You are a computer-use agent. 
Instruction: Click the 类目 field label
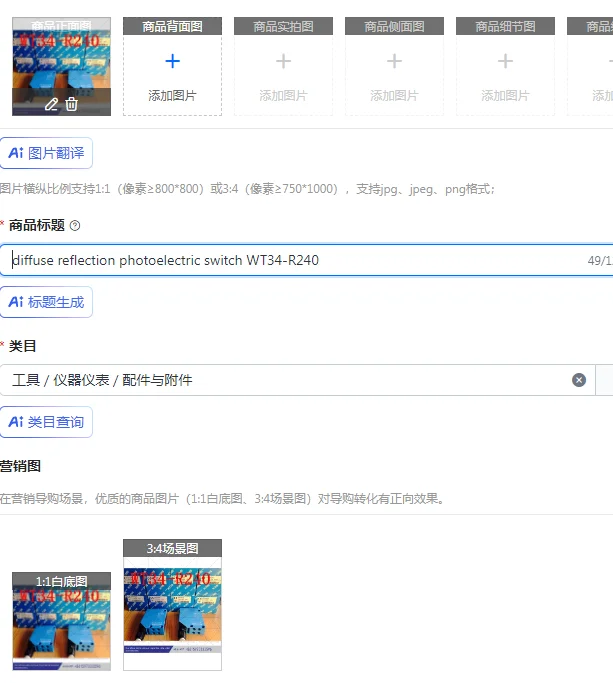22,346
